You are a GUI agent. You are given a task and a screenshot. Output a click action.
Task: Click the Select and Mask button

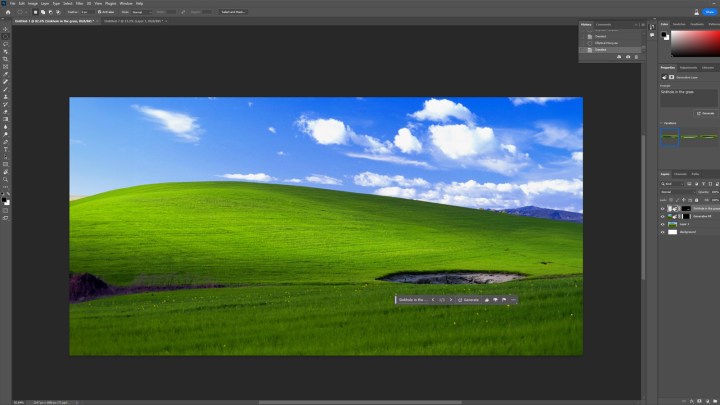pos(233,12)
